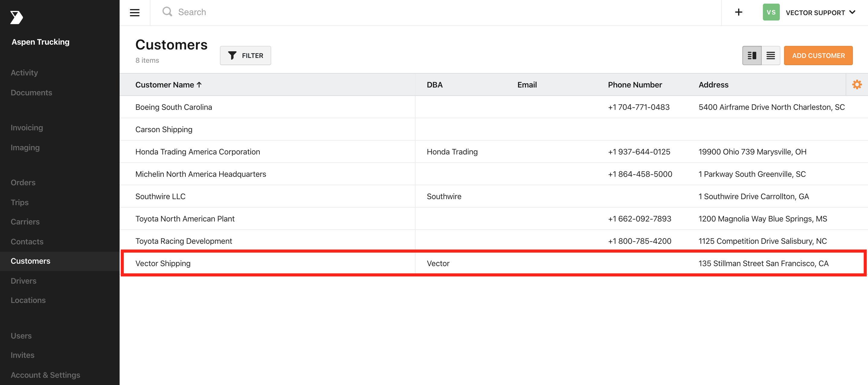Click phone number +1 864-458-5000
This screenshot has width=868, height=385.
(640, 174)
